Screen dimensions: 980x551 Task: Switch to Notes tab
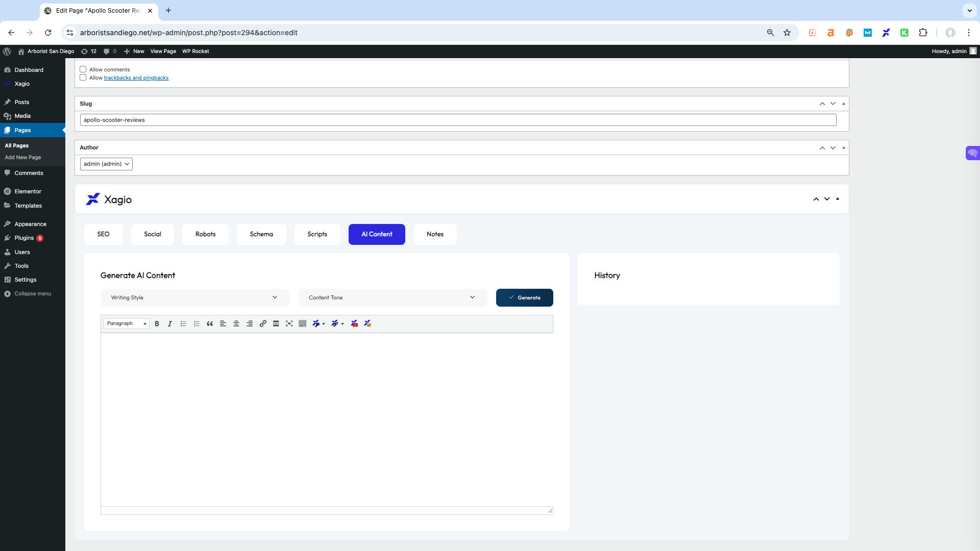435,234
